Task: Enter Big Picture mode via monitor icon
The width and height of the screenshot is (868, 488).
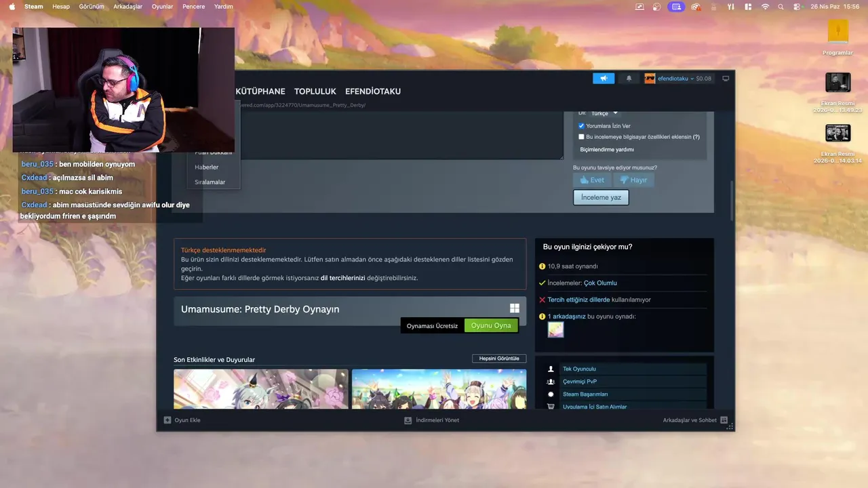Action: [726, 79]
